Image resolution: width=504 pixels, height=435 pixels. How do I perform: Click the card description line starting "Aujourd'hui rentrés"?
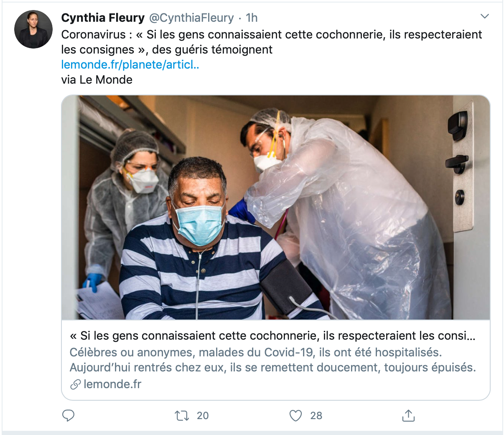[272, 367]
